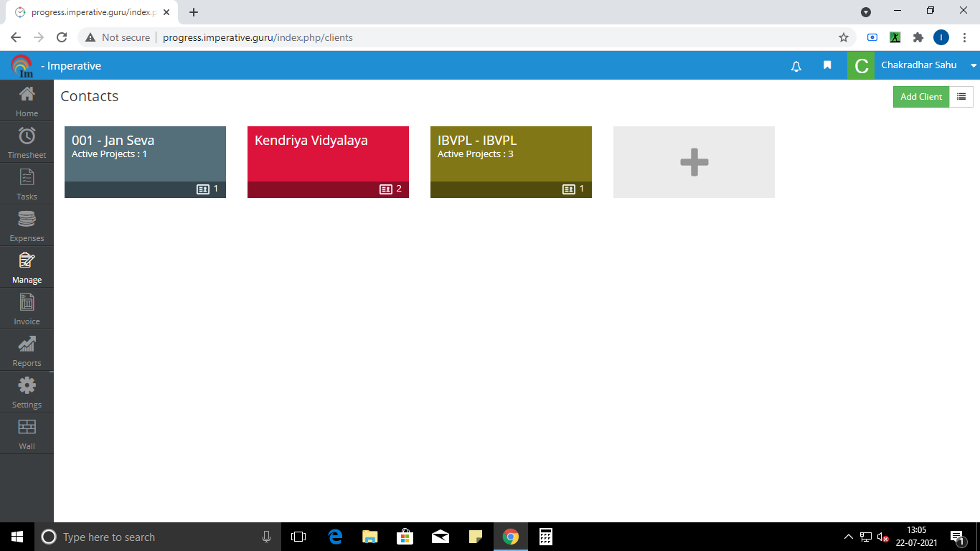Open Timesheet from the sidebar
980x551 pixels.
27,142
